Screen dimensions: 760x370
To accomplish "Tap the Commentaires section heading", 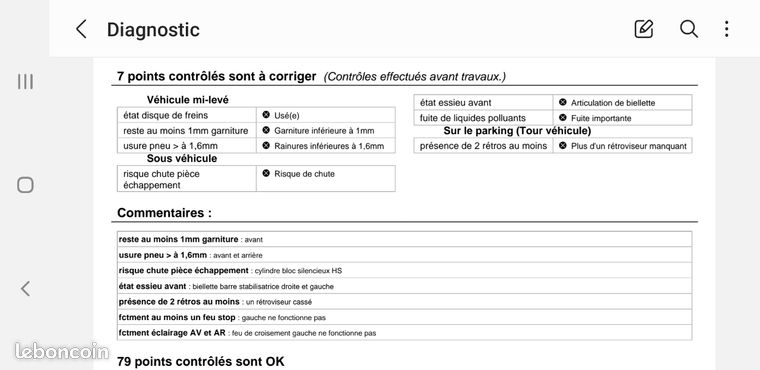I will click(x=164, y=213).
